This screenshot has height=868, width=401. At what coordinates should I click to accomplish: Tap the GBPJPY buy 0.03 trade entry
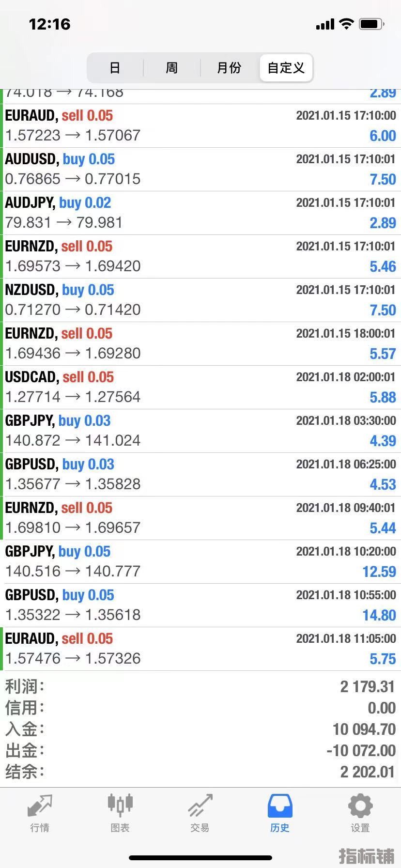click(200, 431)
